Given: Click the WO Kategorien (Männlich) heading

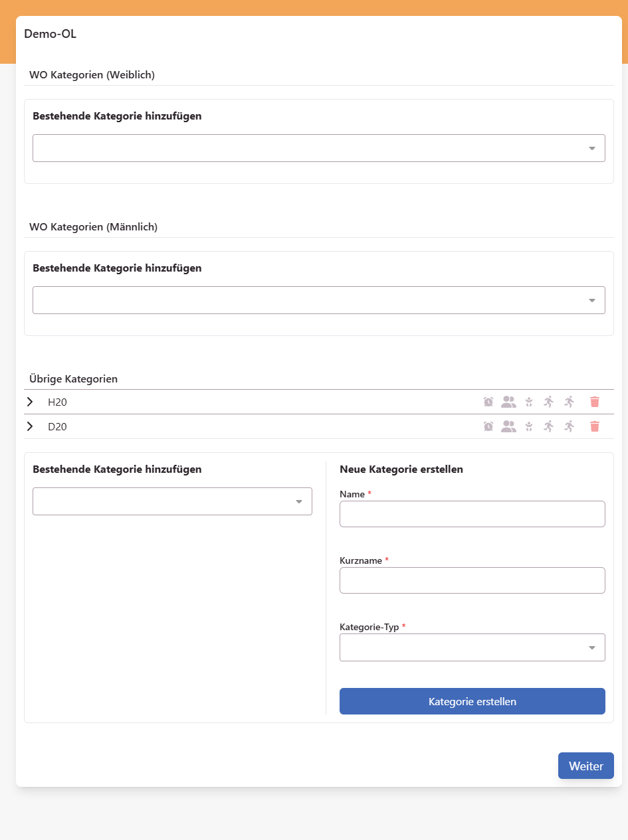Looking at the screenshot, I should [93, 227].
